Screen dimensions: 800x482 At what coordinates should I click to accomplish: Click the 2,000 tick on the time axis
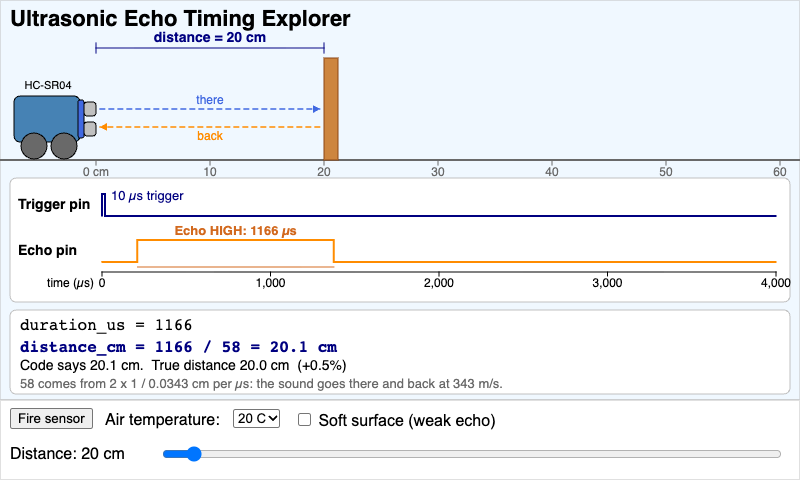point(439,283)
